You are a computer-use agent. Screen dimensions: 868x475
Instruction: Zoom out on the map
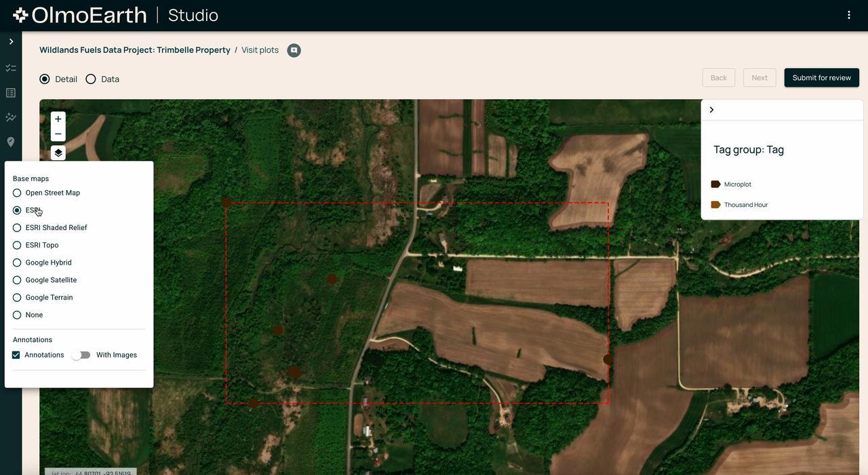58,134
